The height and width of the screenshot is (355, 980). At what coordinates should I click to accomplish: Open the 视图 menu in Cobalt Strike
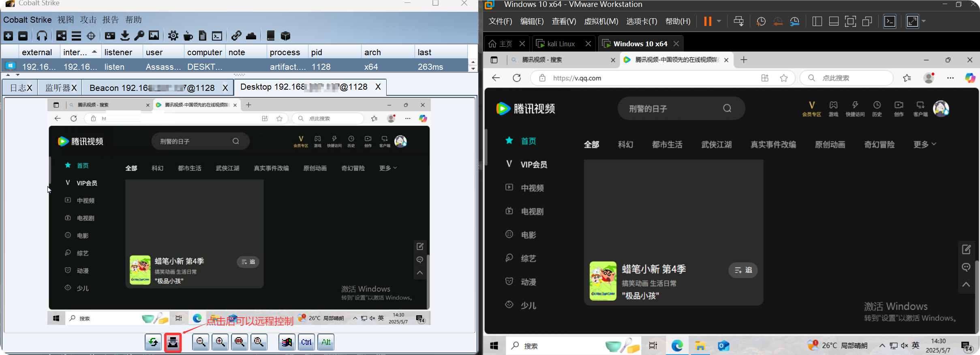coord(66,19)
